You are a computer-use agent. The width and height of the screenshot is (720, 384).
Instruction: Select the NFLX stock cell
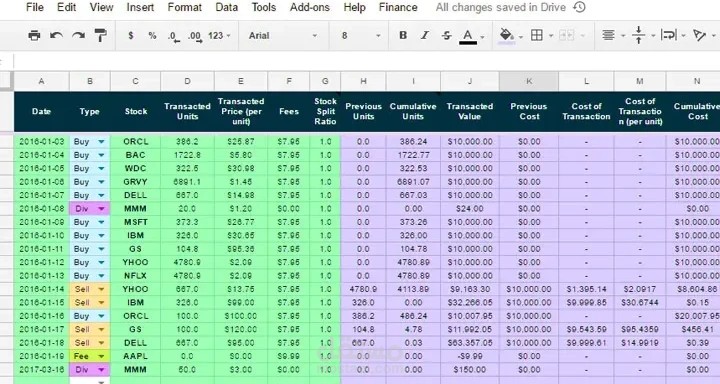tap(135, 276)
